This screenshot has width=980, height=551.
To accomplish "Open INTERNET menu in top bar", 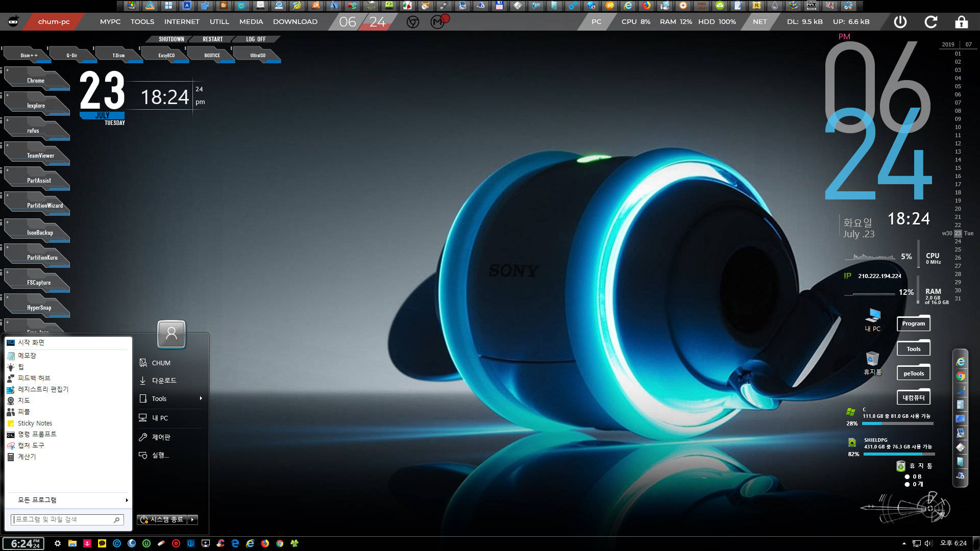I will pos(182,22).
